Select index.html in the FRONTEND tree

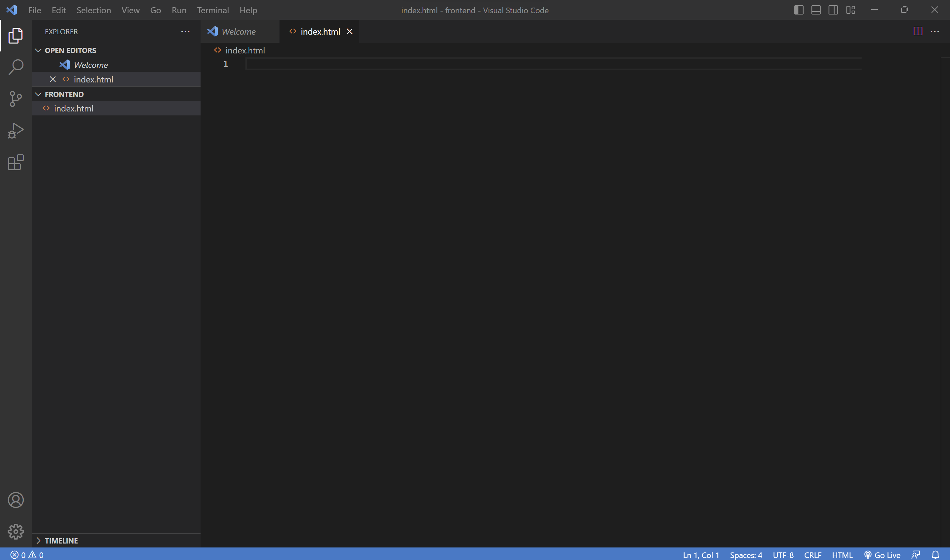74,109
